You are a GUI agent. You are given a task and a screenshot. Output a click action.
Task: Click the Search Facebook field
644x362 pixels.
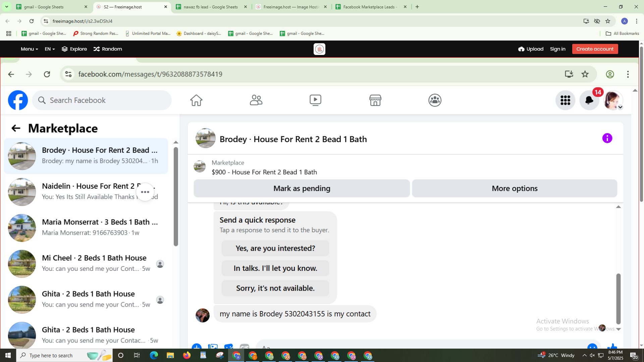click(102, 100)
